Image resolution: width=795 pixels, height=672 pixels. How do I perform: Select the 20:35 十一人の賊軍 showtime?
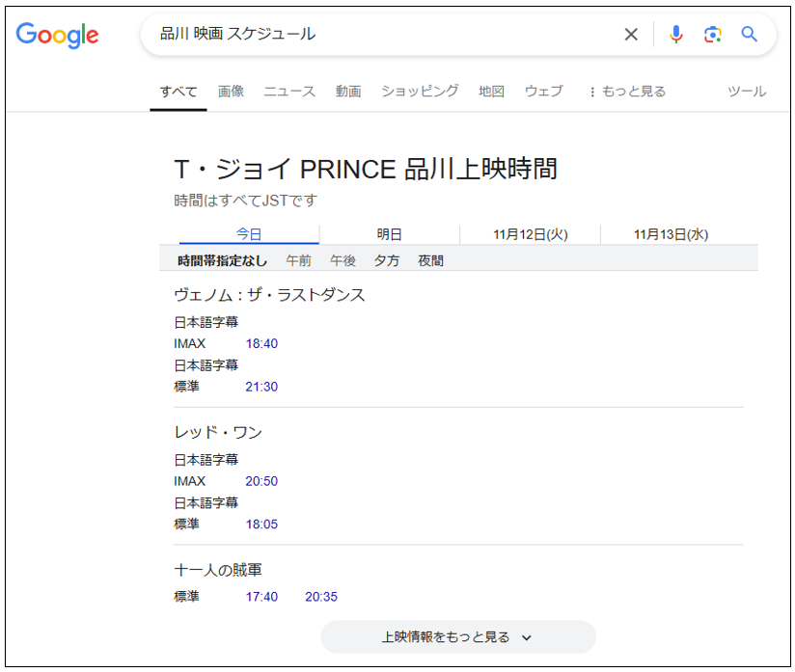tap(321, 597)
